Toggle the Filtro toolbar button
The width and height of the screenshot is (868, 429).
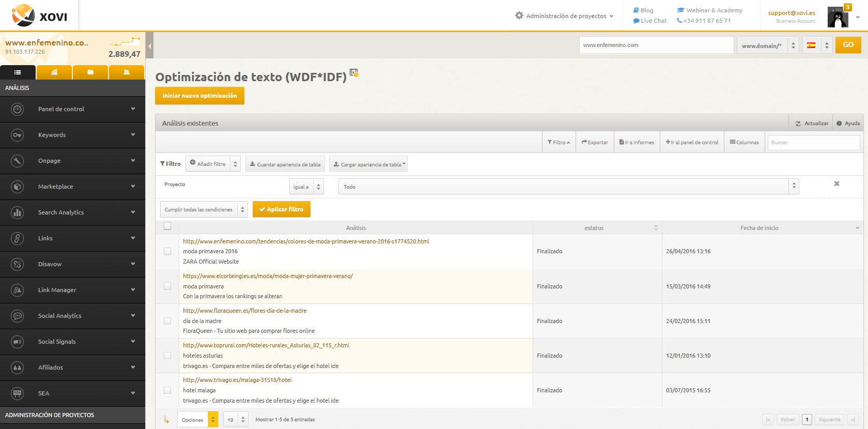pos(559,142)
